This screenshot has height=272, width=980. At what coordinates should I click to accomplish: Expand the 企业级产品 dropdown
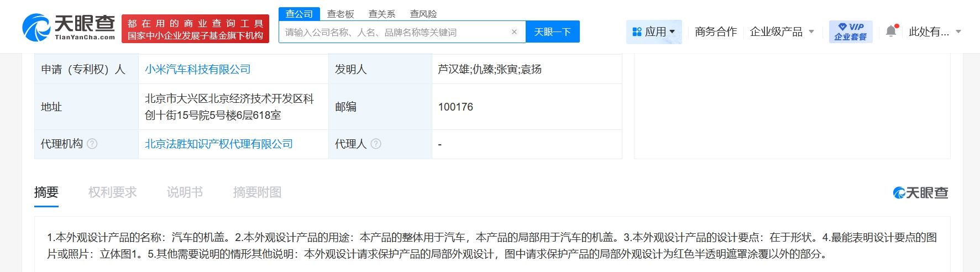[782, 32]
